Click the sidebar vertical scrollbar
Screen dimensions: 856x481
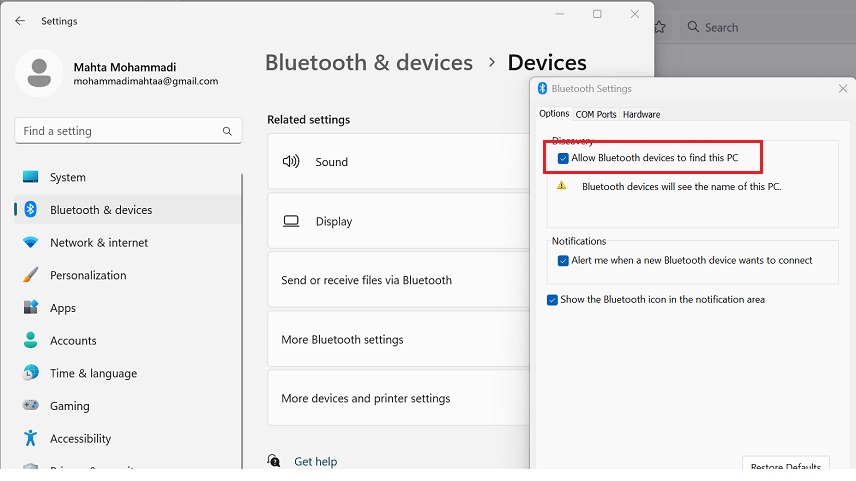241,321
